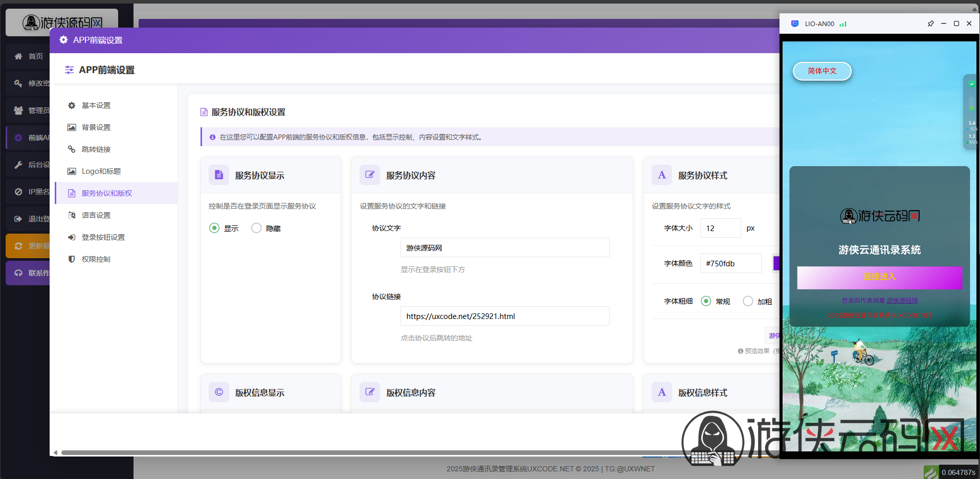Click the shield icon beside 权限控制

click(x=72, y=259)
